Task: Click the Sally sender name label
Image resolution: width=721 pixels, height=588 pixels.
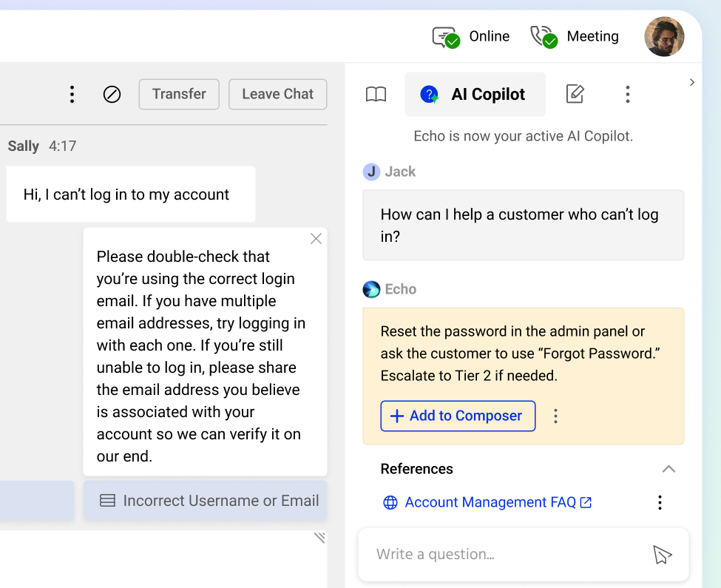Action: click(x=24, y=146)
